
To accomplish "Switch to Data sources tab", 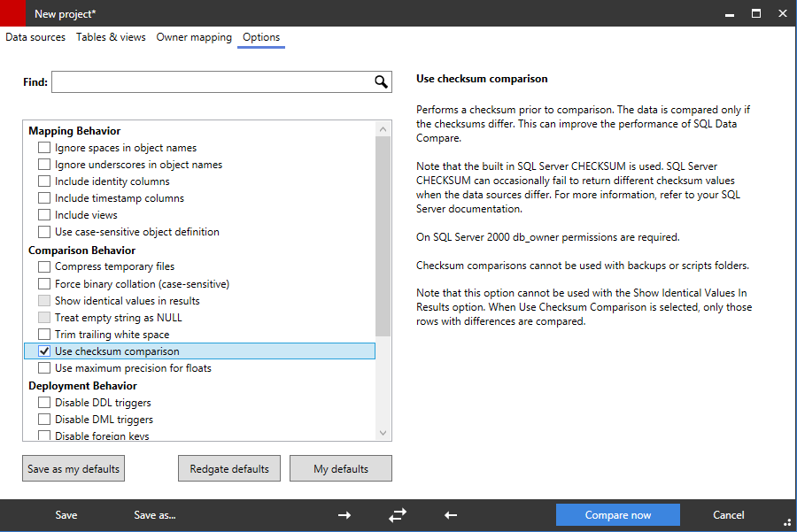I will (35, 37).
